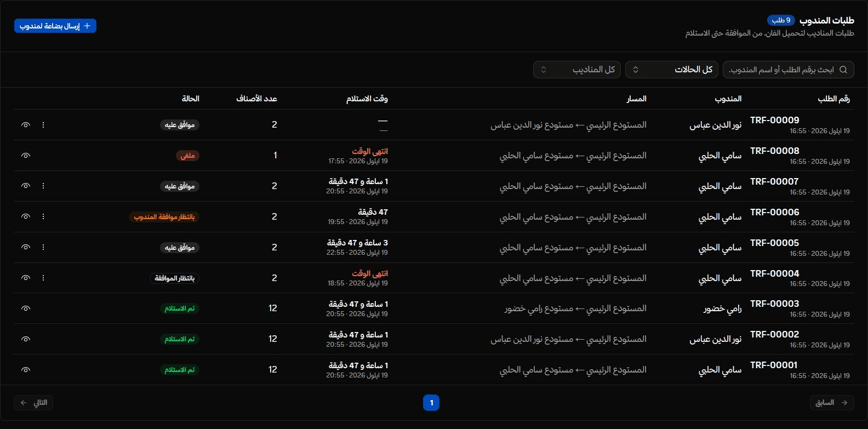
Task: Click the عدد الأصناف column header
Action: (256, 99)
